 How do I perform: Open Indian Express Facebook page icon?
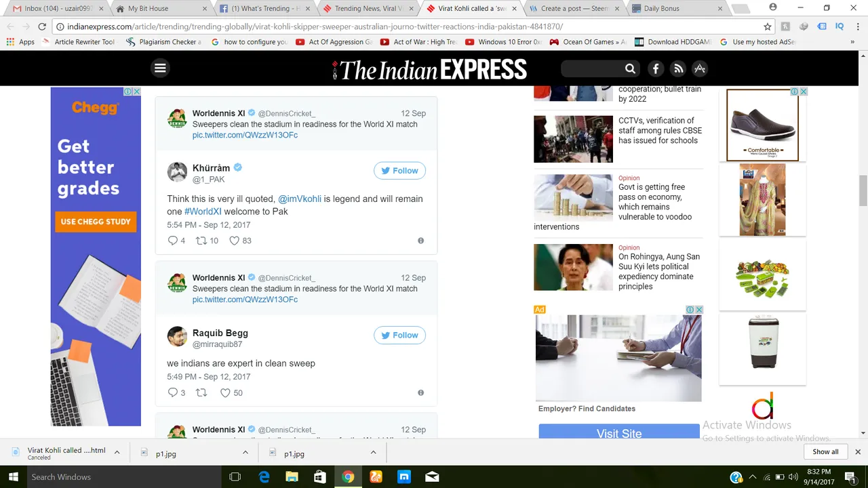pos(656,68)
